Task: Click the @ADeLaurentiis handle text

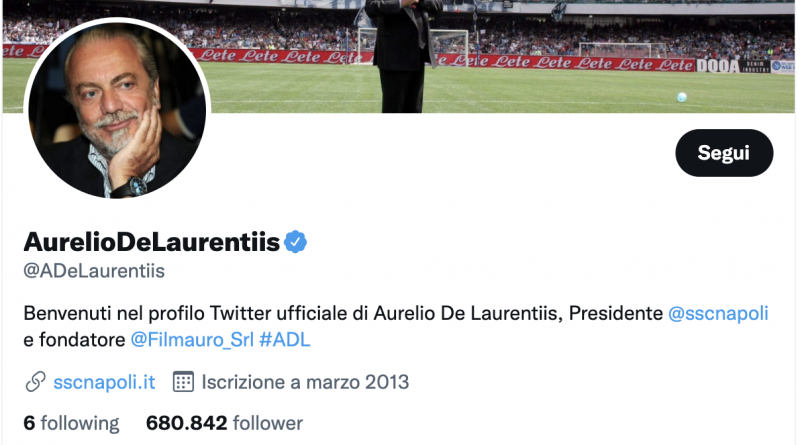Action: tap(94, 271)
